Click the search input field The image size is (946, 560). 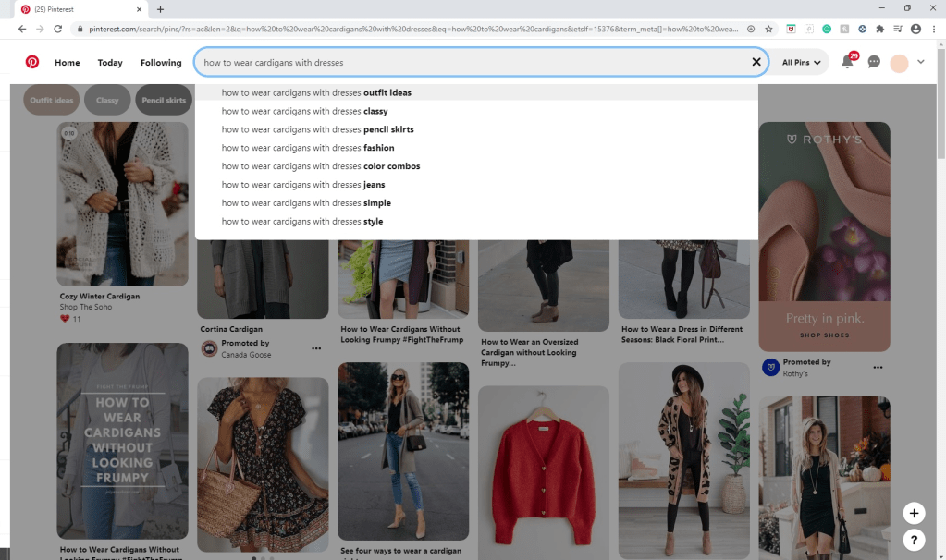tap(462, 63)
